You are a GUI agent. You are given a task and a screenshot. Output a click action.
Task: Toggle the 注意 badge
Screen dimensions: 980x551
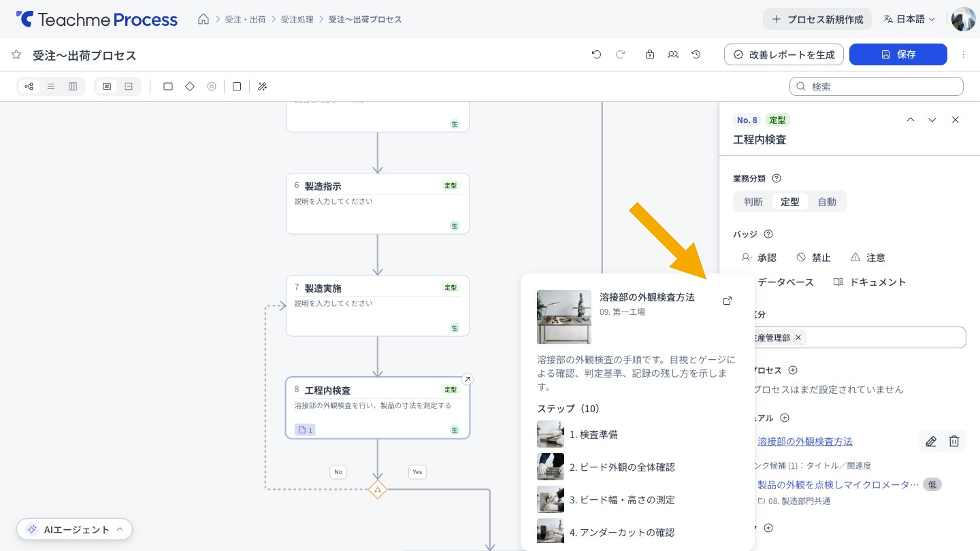pyautogui.click(x=868, y=257)
